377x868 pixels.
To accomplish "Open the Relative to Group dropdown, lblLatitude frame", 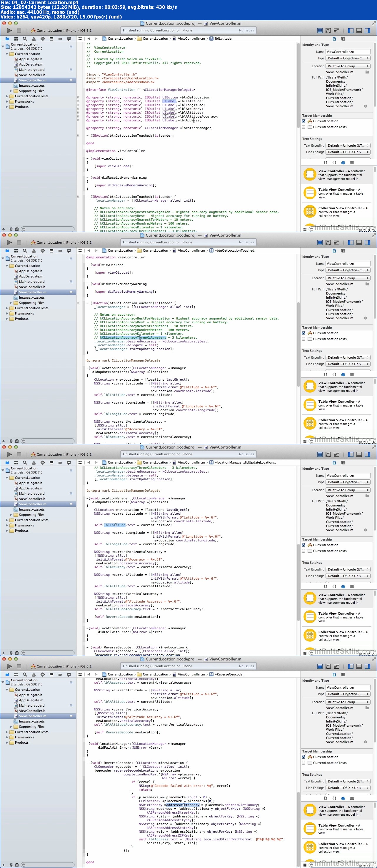I will click(348, 66).
